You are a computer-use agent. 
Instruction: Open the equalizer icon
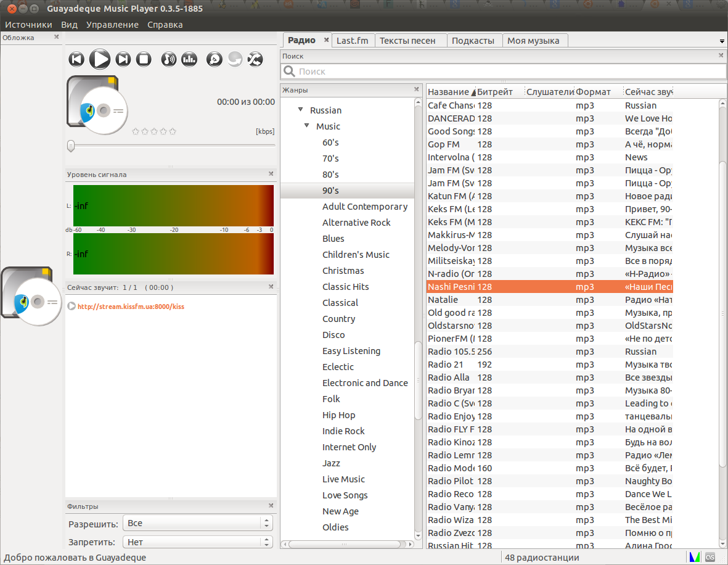point(189,59)
